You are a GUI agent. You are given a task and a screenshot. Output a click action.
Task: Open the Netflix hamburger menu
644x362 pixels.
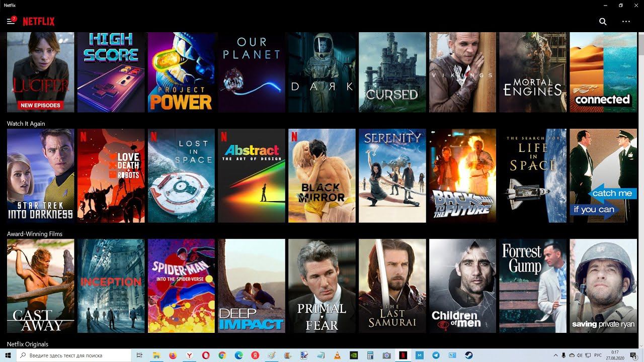click(10, 22)
